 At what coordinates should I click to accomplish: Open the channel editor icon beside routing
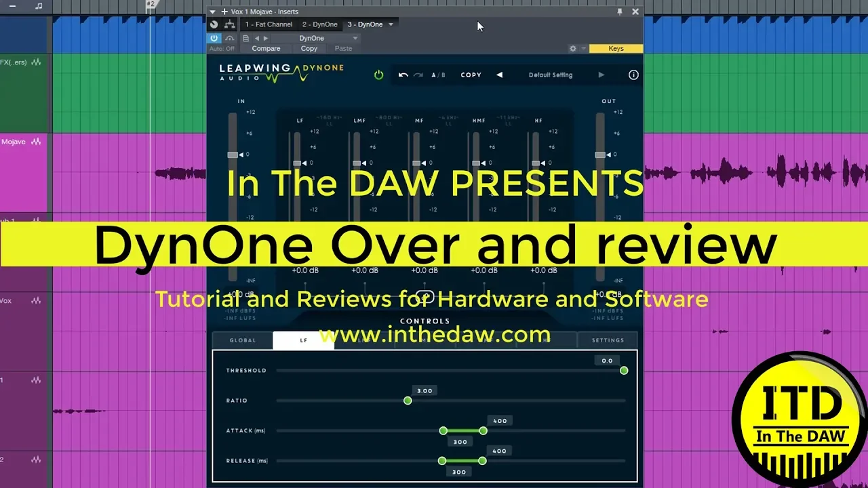tap(214, 24)
